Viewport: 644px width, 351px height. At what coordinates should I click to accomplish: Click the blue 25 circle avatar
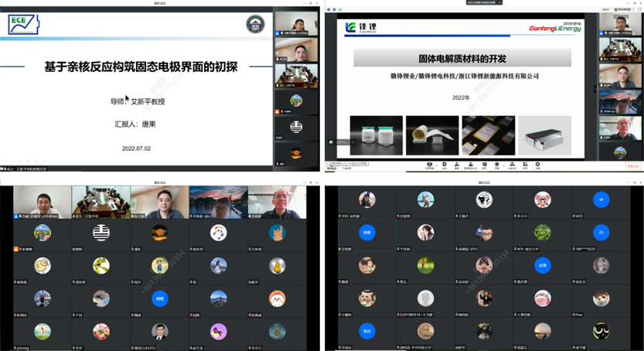pyautogui.click(x=601, y=233)
